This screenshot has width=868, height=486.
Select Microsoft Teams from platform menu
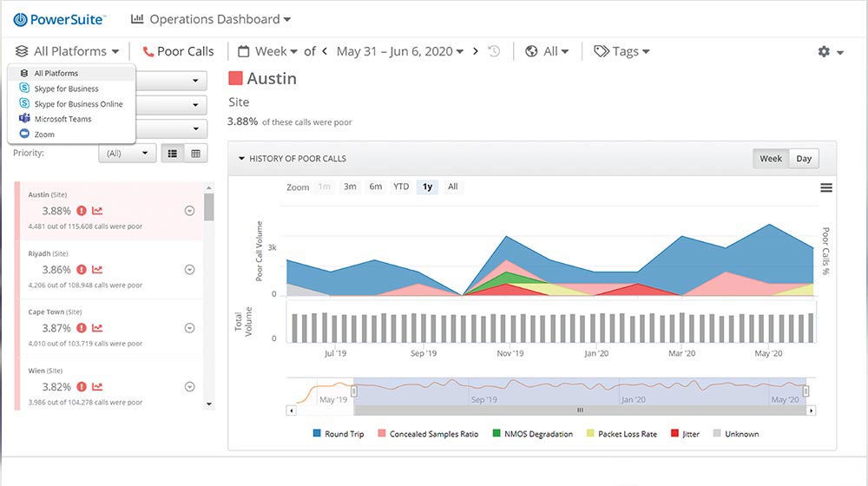click(62, 119)
